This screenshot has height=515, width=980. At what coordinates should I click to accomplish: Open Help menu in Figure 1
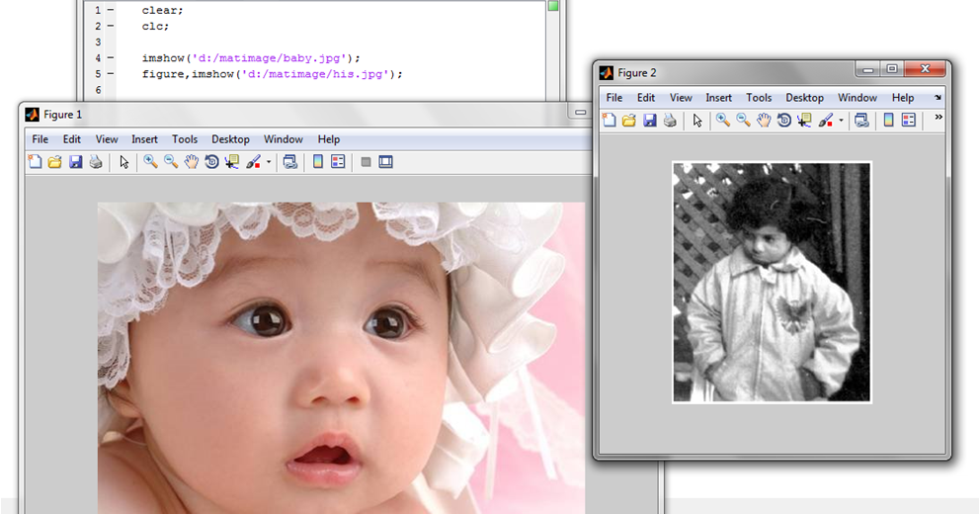click(x=329, y=139)
